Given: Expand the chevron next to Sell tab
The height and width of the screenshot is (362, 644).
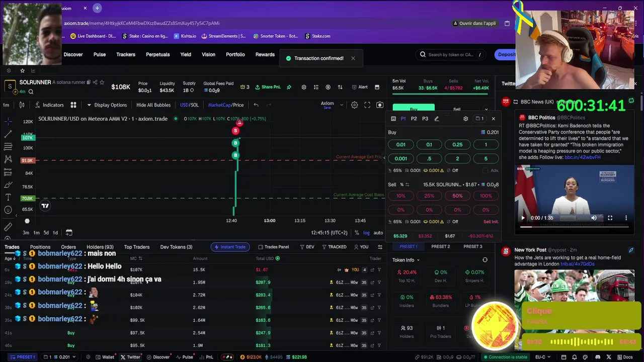Looking at the screenshot, I should [486, 109].
